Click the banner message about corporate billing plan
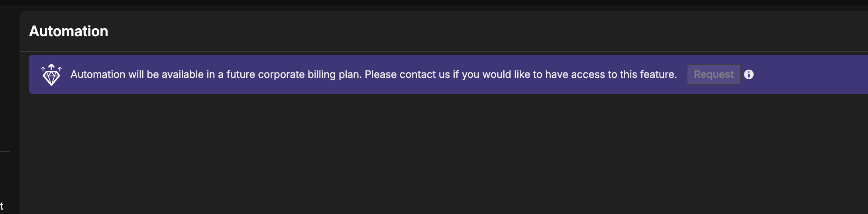 373,74
